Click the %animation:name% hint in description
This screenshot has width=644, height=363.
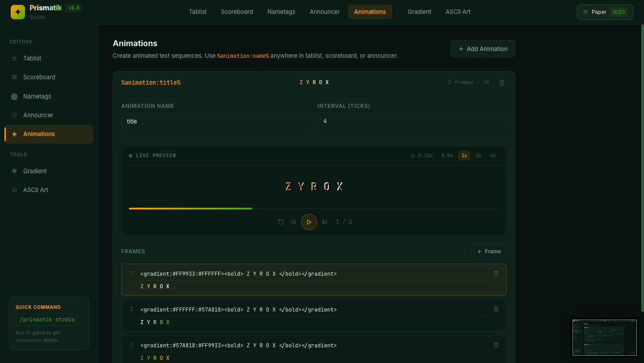pyautogui.click(x=243, y=56)
